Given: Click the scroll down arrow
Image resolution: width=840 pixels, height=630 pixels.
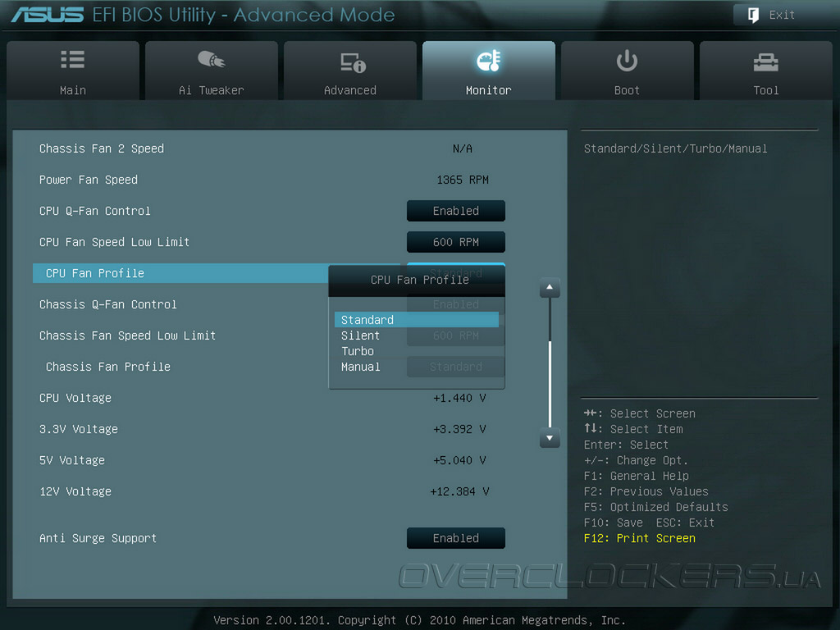Looking at the screenshot, I should (x=550, y=438).
